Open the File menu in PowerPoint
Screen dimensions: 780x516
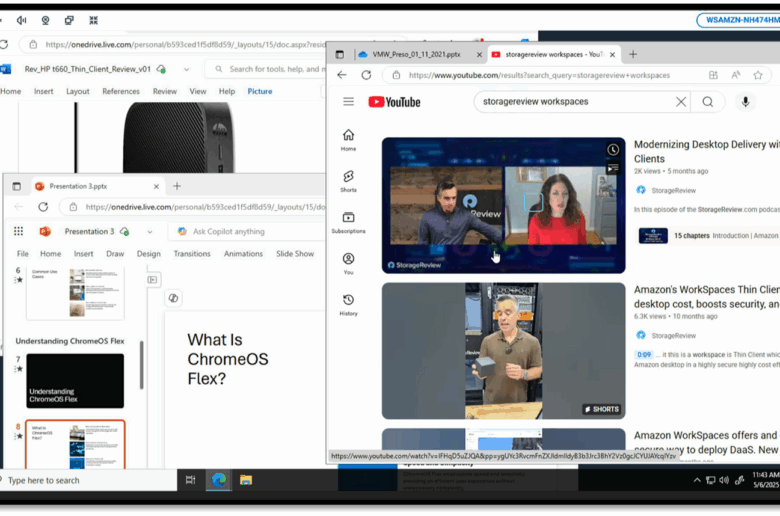coord(23,253)
